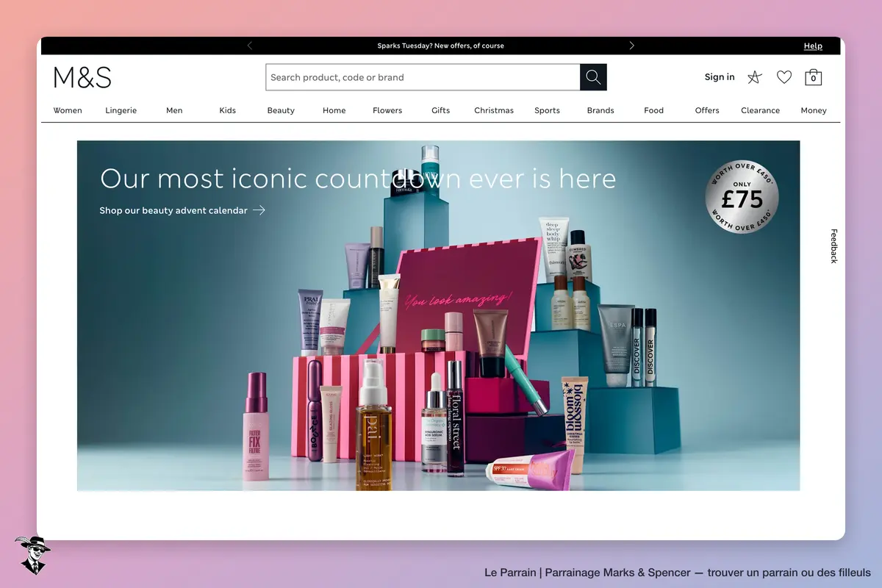This screenshot has height=588, width=882.
Task: Open the Offers menu
Action: [x=707, y=110]
